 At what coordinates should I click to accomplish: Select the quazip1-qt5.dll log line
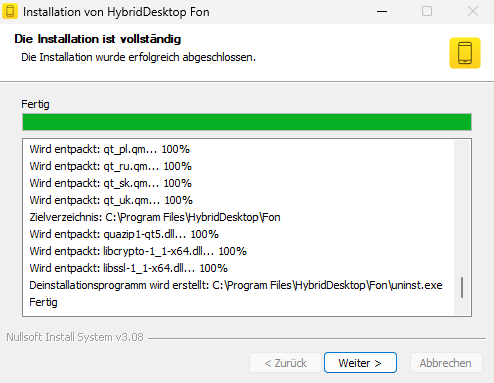[x=124, y=234]
